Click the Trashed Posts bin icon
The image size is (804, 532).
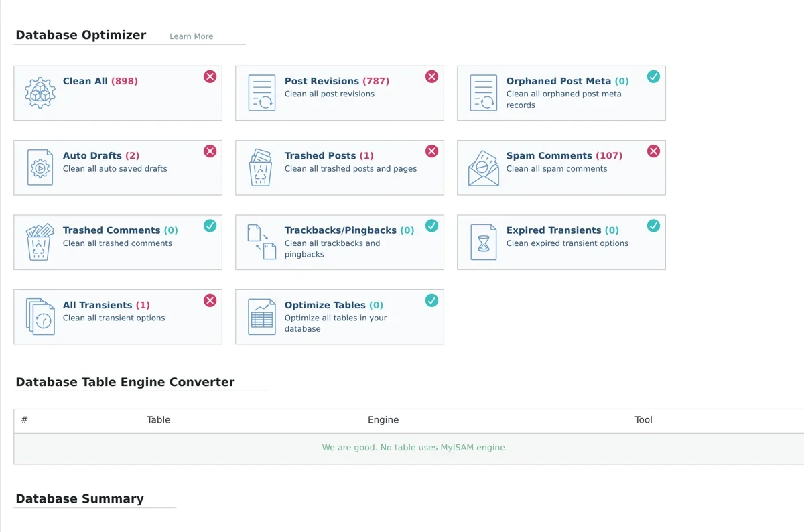tap(261, 168)
